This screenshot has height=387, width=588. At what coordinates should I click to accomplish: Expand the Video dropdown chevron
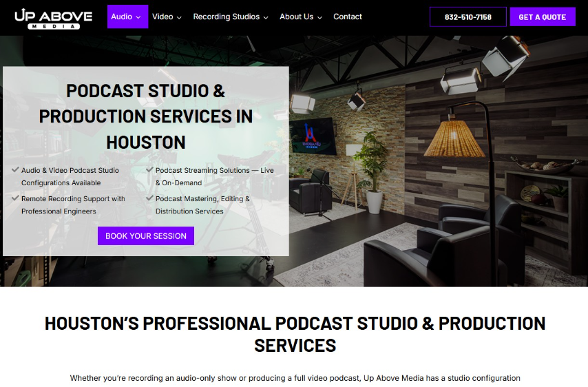(x=179, y=17)
